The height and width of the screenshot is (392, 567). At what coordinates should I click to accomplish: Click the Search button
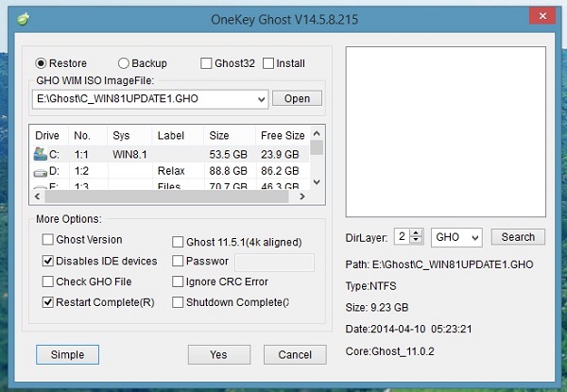[518, 237]
